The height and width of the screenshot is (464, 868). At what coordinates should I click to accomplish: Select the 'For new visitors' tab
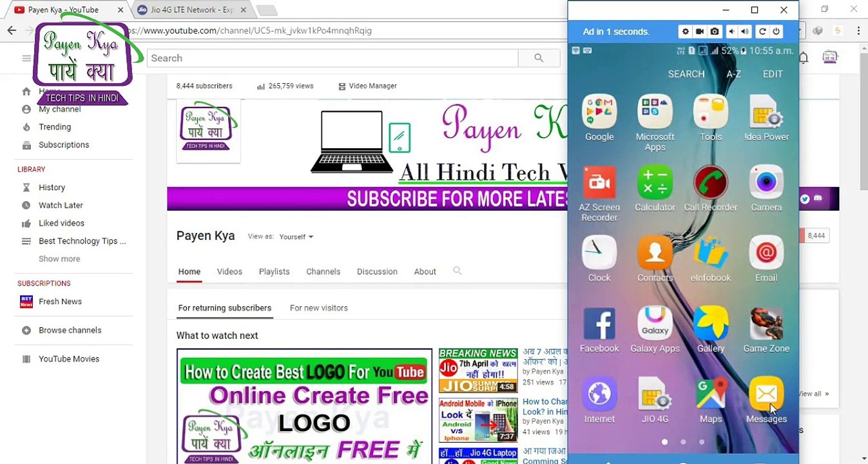(319, 308)
